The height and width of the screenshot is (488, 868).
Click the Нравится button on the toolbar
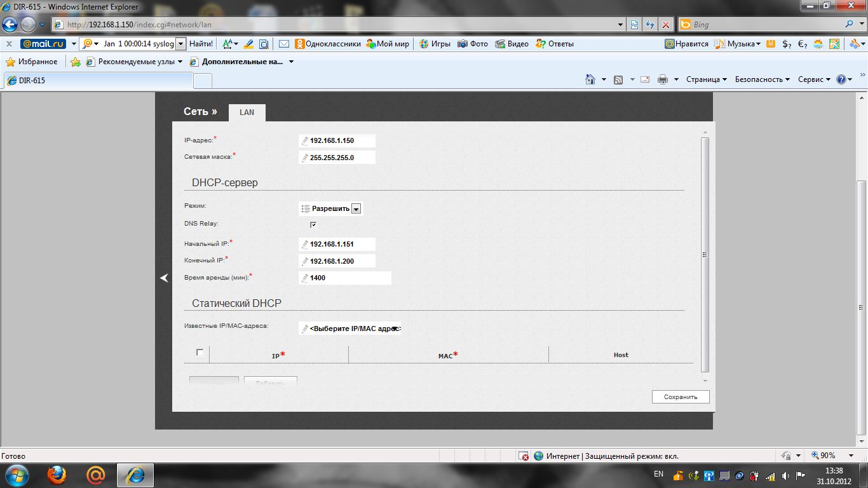pos(686,44)
